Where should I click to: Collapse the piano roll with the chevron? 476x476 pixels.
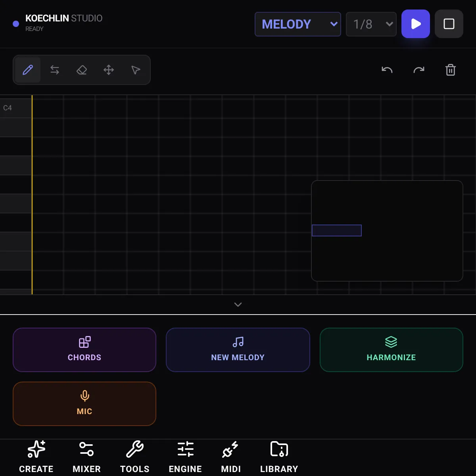click(x=238, y=305)
